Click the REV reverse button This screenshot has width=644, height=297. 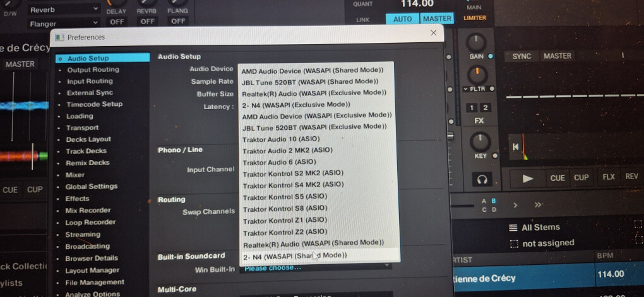(x=631, y=177)
